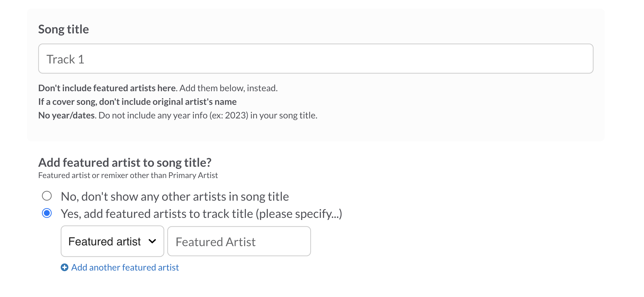Click the "Add them below, instead." hint text
This screenshot has height=297, width=644.
coord(228,88)
